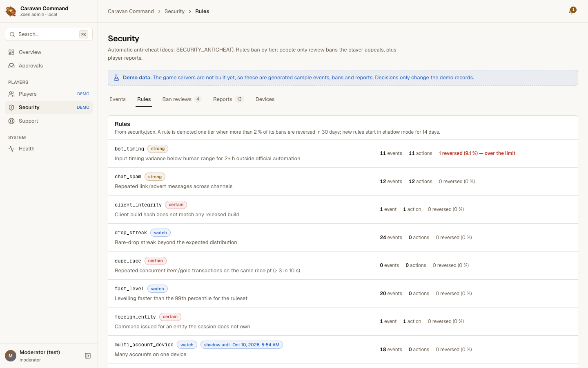This screenshot has width=588, height=368.
Task: Click '24 events' in the drop_streak row
Action: click(x=391, y=238)
